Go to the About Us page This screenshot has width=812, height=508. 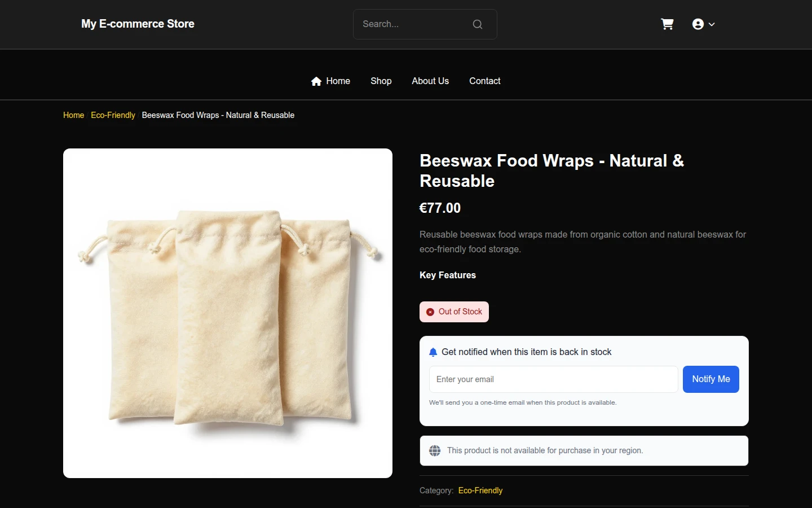tap(430, 81)
